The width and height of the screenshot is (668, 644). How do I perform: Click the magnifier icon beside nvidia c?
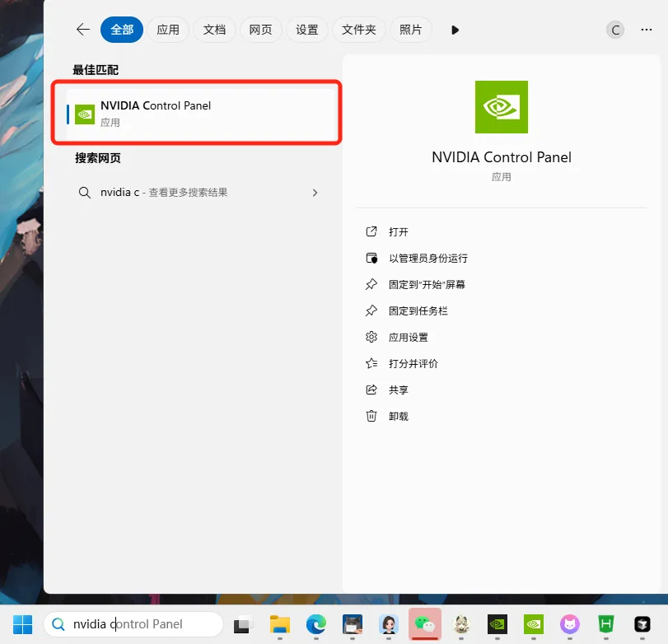(84, 193)
